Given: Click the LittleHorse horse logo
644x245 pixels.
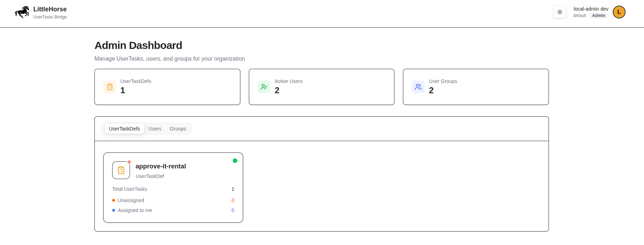Looking at the screenshot, I should (x=22, y=12).
